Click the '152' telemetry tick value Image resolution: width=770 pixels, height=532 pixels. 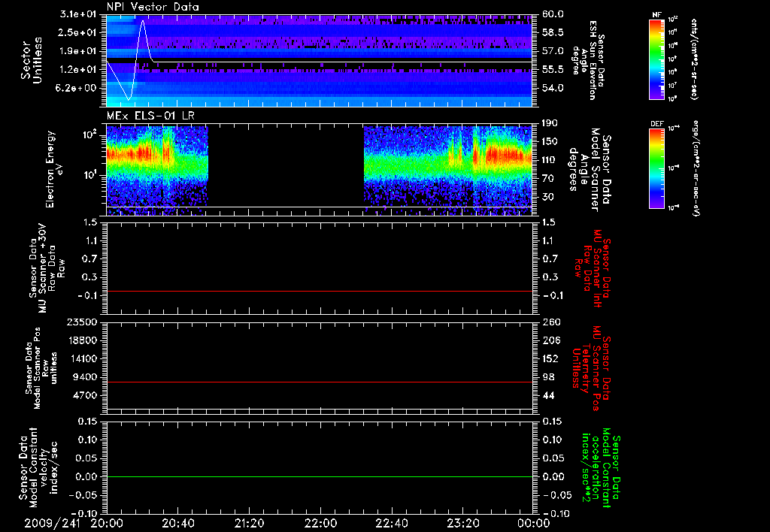pos(550,358)
